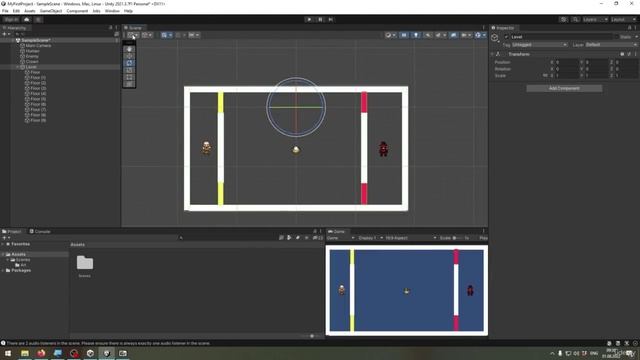Open the Undo History icon

point(564,20)
